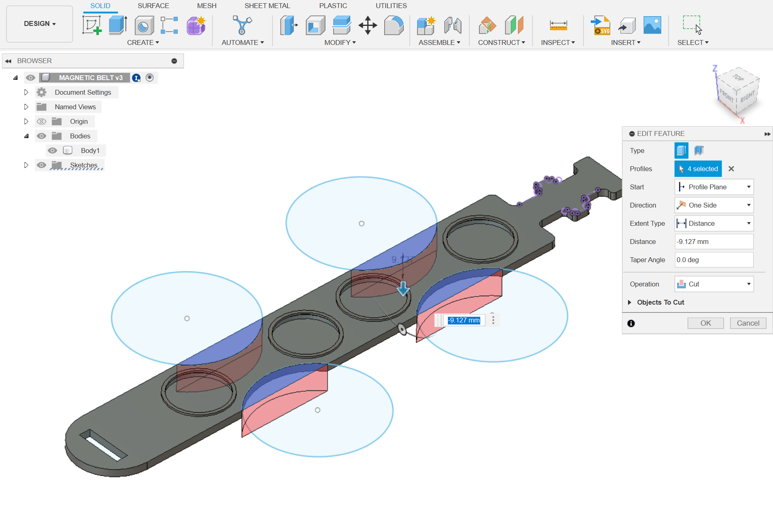
Task: Toggle Bodies folder visibility eye
Action: (x=41, y=136)
